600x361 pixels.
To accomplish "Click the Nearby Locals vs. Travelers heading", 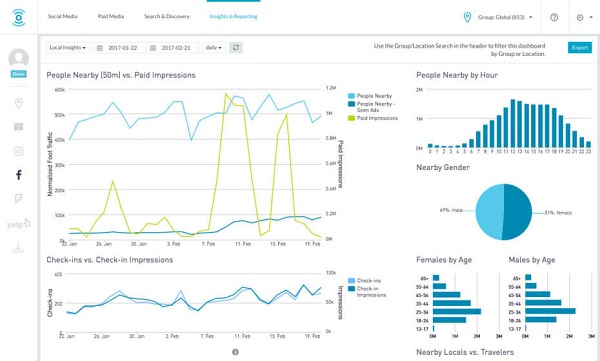I will pyautogui.click(x=465, y=352).
